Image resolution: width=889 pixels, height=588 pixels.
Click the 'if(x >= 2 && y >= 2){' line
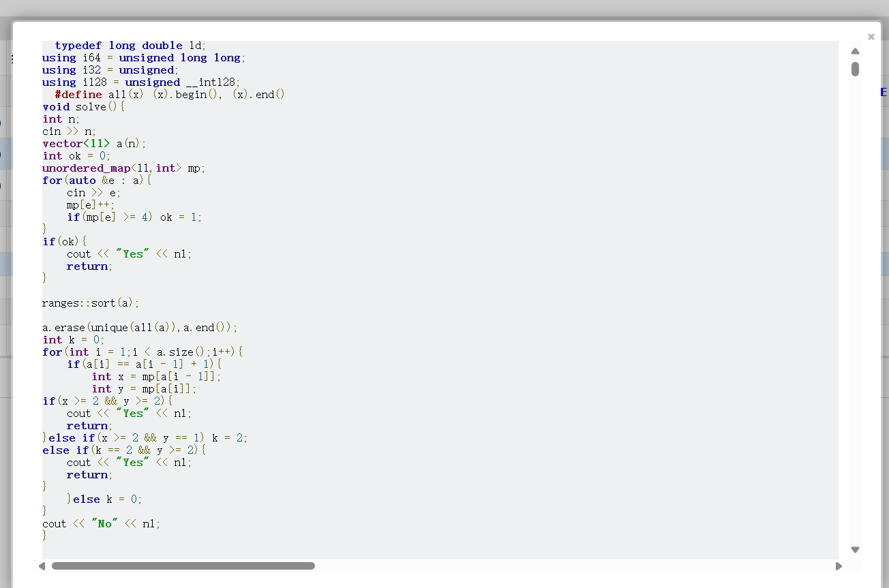click(108, 401)
